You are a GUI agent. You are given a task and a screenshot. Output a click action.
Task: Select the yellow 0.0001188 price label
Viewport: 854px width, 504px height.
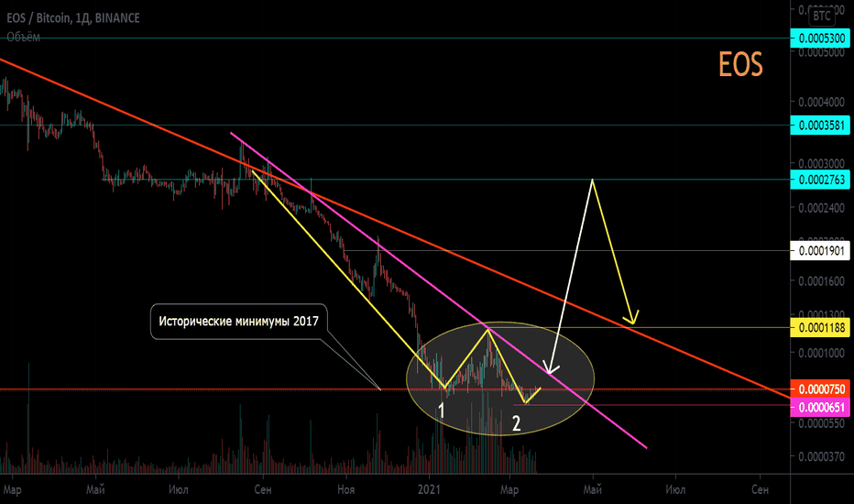coord(820,327)
